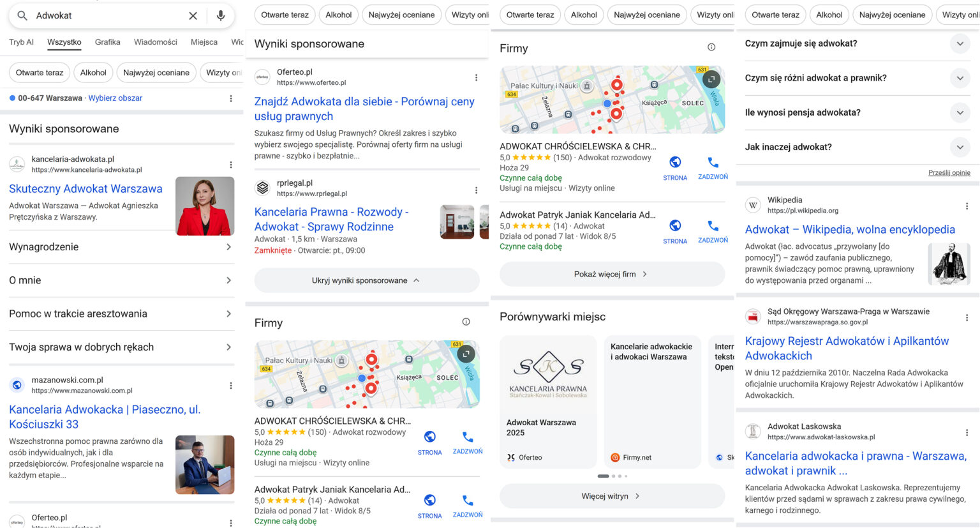Open three-dot menu for kancelaria-adwokata.pl result
980x528 pixels.
pyautogui.click(x=231, y=165)
